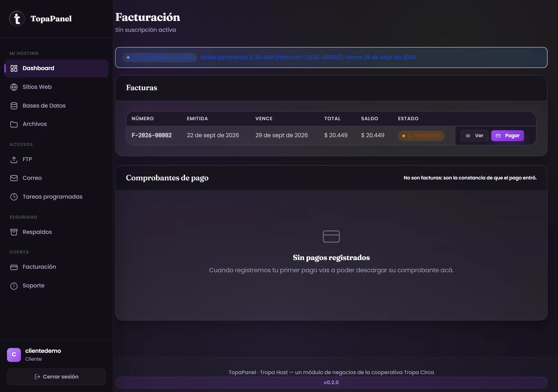The height and width of the screenshot is (392, 558).
Task: Click the v0.2.0 version bar
Action: pyautogui.click(x=331, y=382)
